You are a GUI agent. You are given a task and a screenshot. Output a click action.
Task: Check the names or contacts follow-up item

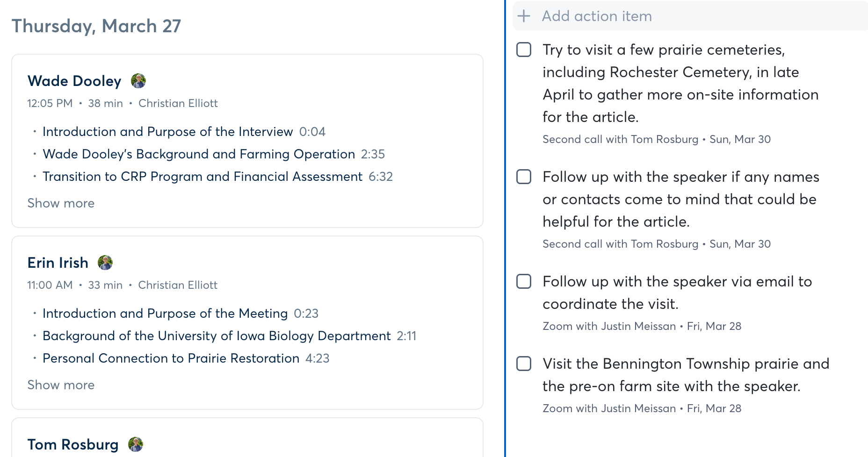point(524,177)
